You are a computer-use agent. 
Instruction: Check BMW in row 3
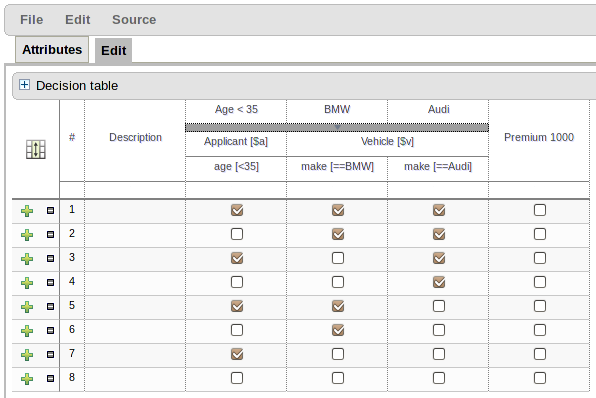tap(338, 258)
